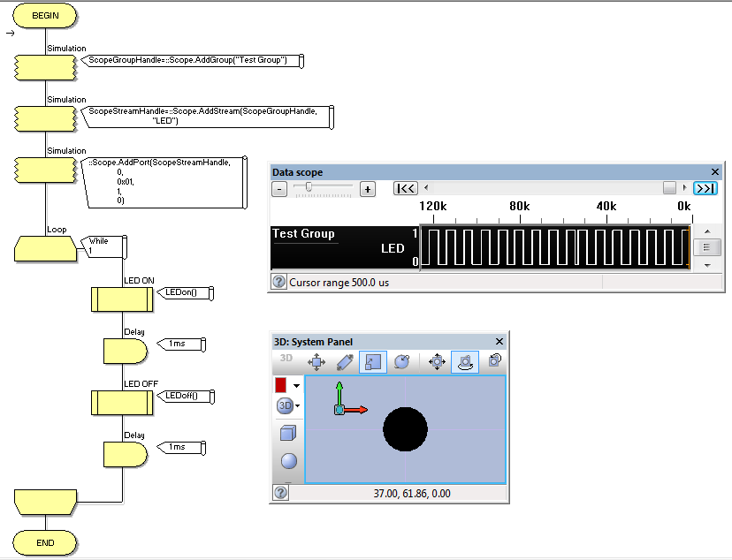Image resolution: width=732 pixels, height=560 pixels.
Task: Click the center view arrows icon
Action: tap(437, 362)
